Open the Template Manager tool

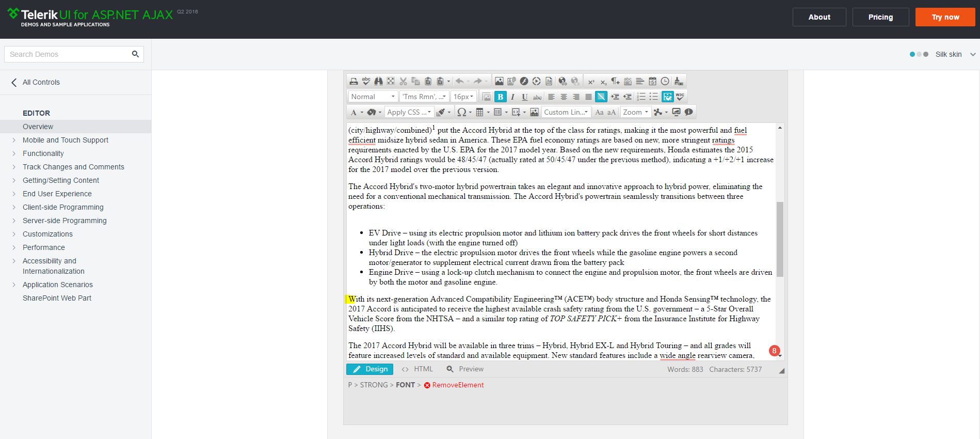tap(549, 81)
